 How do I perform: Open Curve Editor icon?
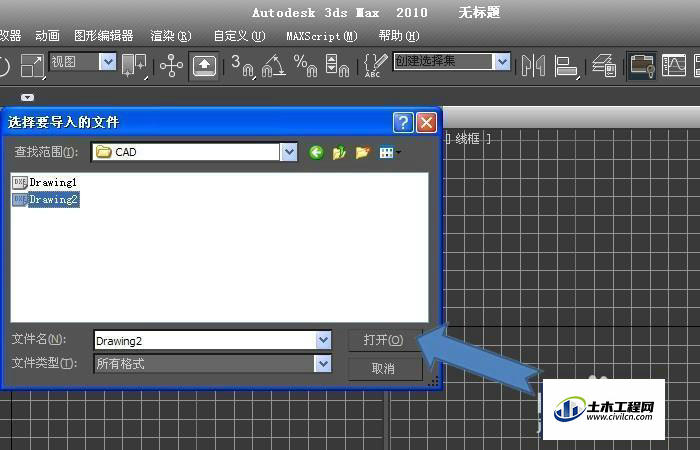pos(674,66)
